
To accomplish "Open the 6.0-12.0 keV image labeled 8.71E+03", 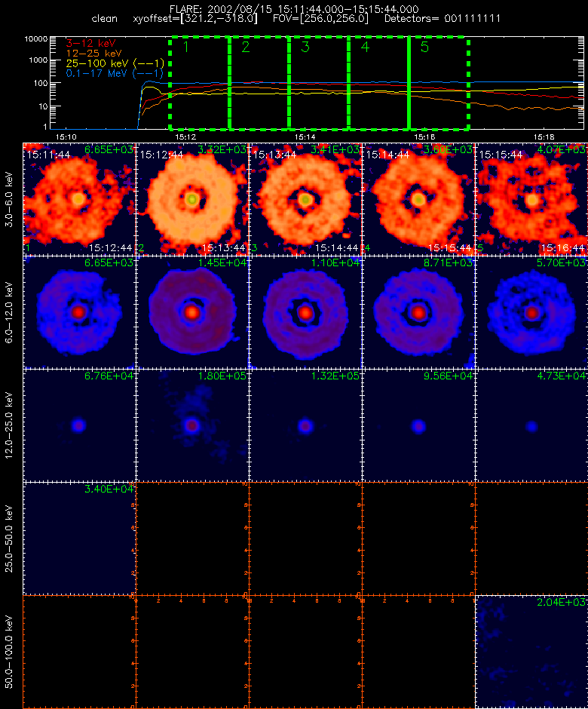I will tap(418, 312).
